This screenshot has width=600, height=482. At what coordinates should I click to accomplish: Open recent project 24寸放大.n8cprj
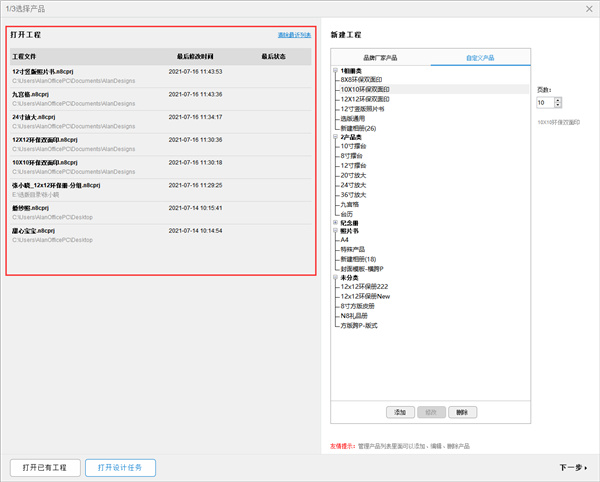[161, 122]
